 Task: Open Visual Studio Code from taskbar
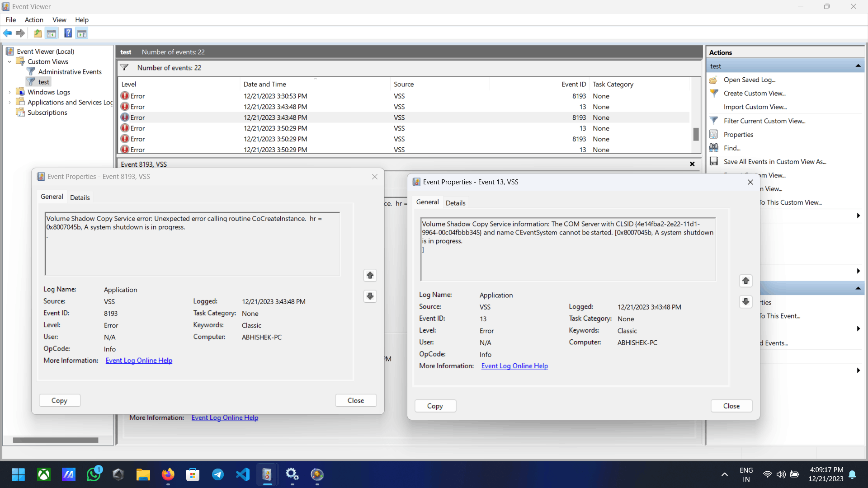pos(243,474)
